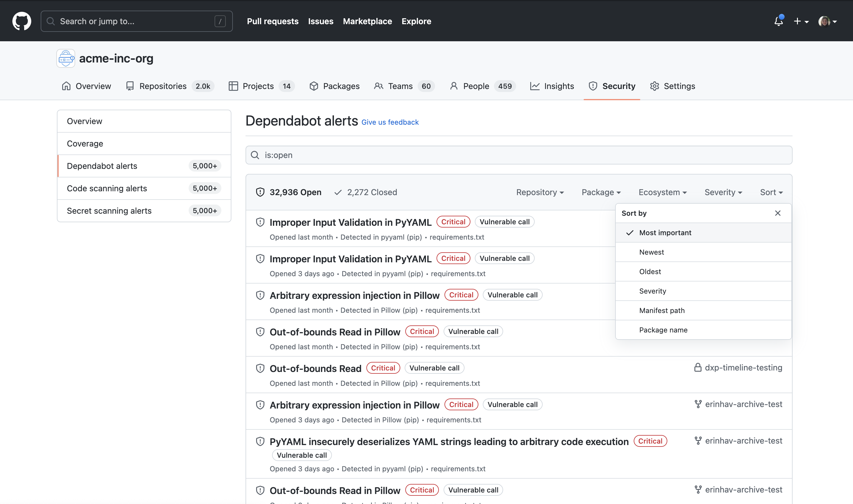
Task: Click the acme-inc-org organization avatar
Action: [x=66, y=58]
